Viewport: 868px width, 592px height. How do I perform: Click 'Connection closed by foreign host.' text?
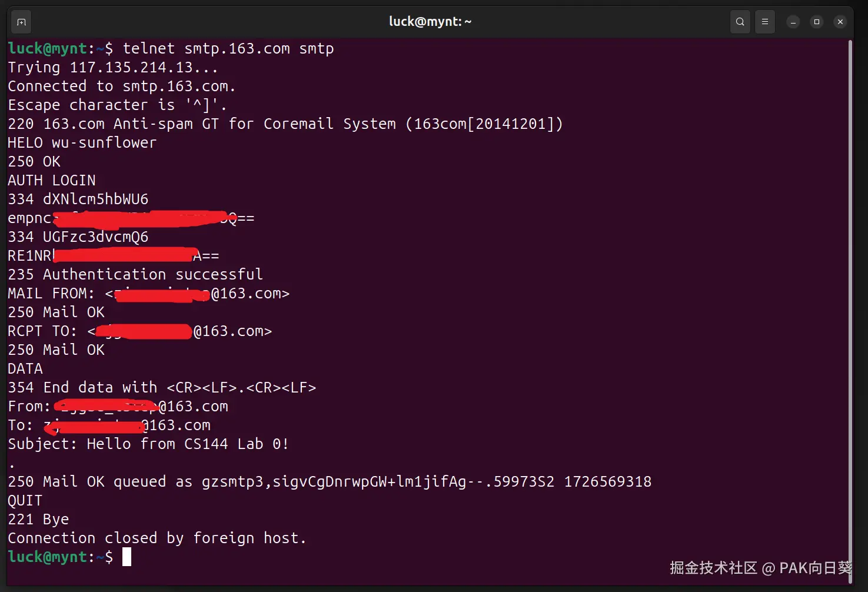point(157,538)
